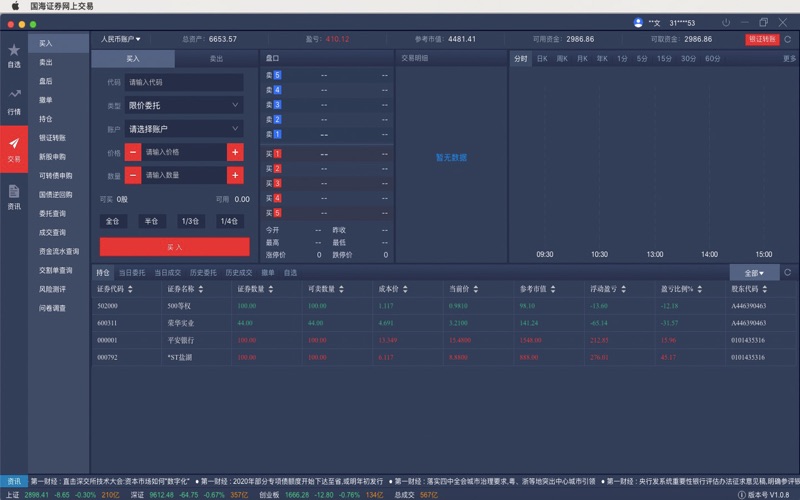Sort holdings by 盈亏比例% arrows

(x=699, y=289)
